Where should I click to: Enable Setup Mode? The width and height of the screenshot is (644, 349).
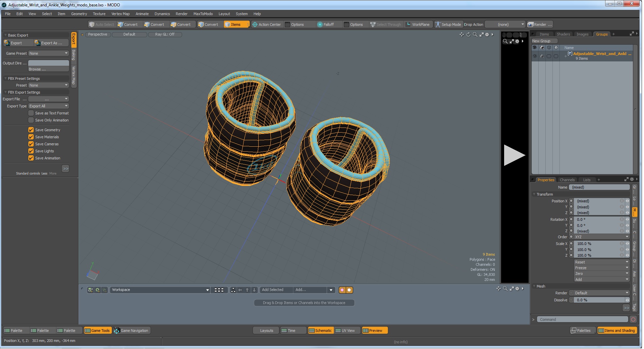point(448,24)
